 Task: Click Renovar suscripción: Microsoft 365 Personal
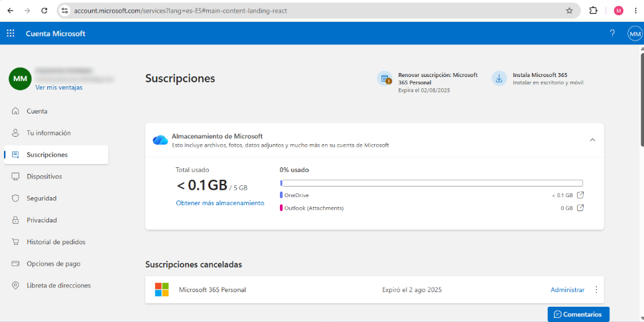point(438,78)
